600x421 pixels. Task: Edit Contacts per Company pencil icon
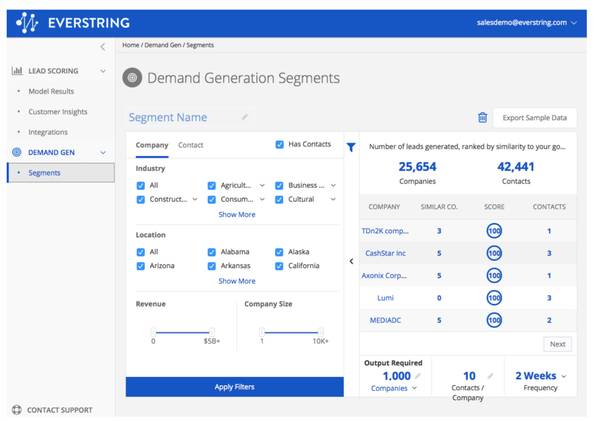click(490, 376)
